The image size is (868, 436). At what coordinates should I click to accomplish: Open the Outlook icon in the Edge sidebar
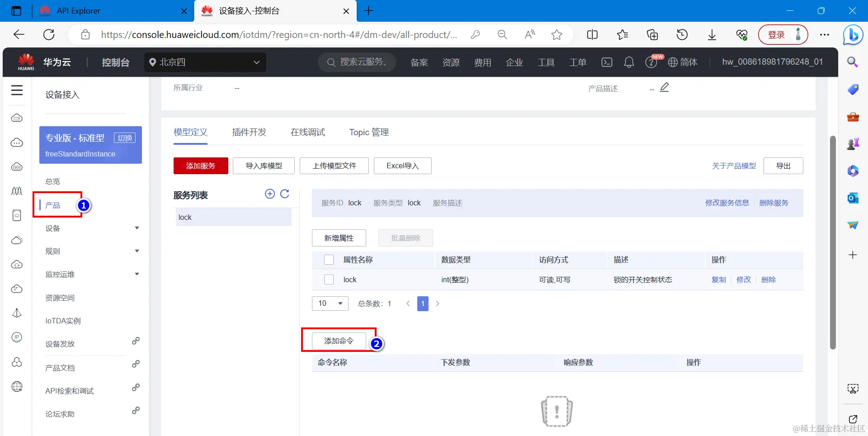(x=853, y=198)
